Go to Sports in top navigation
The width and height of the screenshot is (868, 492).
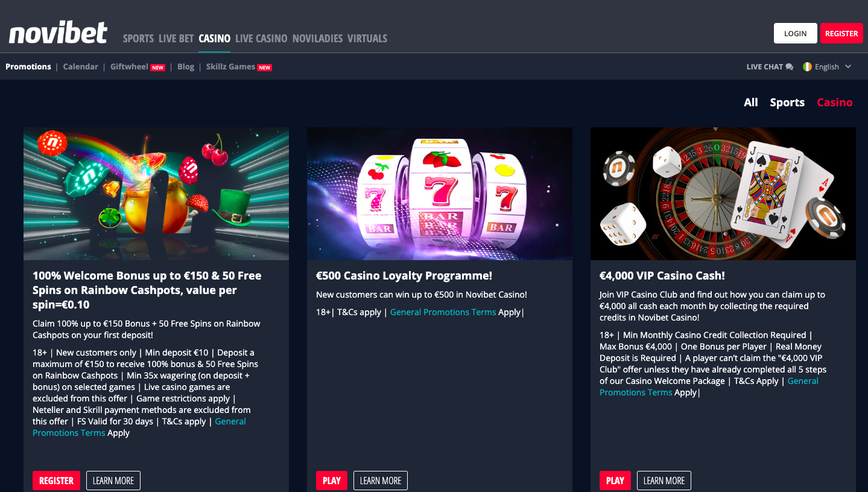[x=138, y=38]
